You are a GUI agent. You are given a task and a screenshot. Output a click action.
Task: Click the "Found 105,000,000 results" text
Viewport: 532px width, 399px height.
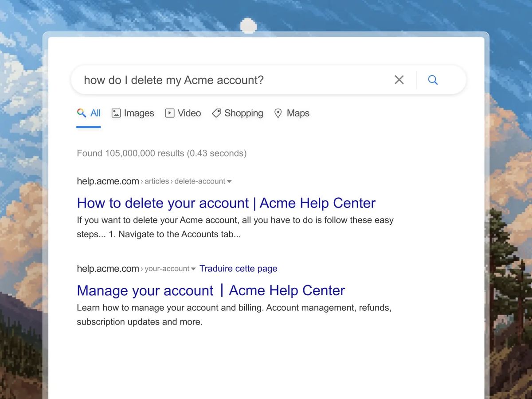(x=161, y=153)
